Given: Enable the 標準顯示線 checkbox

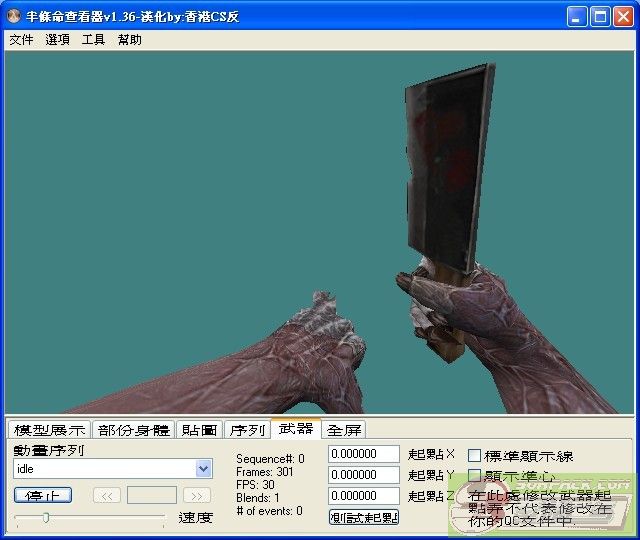Looking at the screenshot, I should (475, 456).
